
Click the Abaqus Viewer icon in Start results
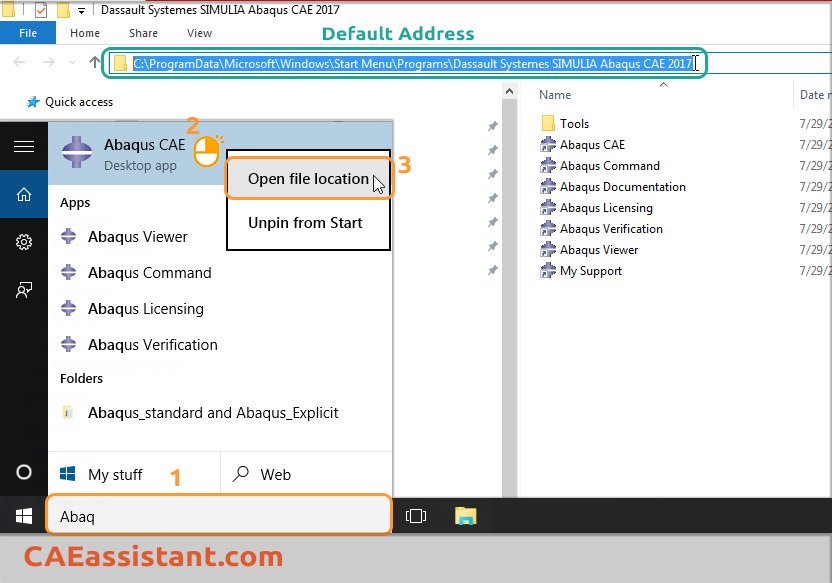click(x=68, y=236)
